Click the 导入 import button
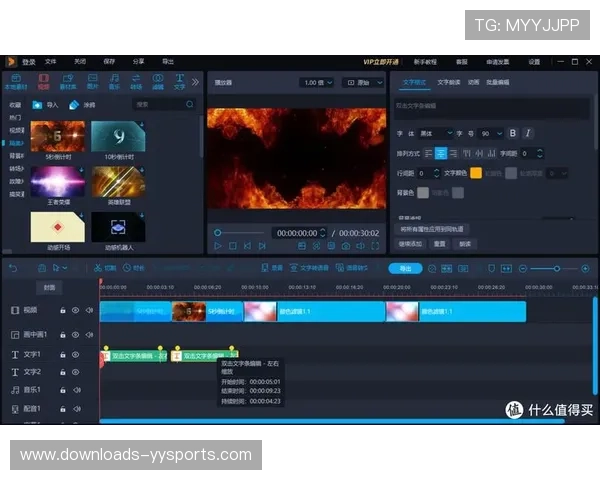 46,104
